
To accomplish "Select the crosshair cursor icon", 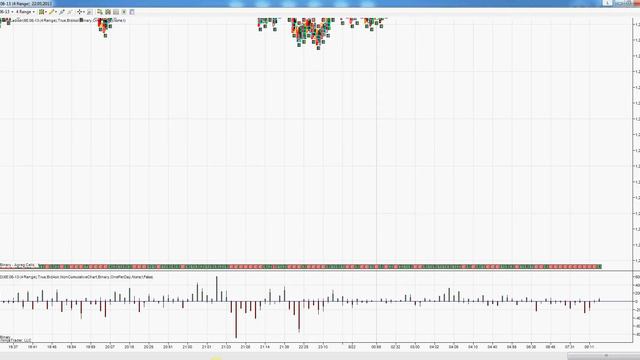I will click(x=79, y=12).
